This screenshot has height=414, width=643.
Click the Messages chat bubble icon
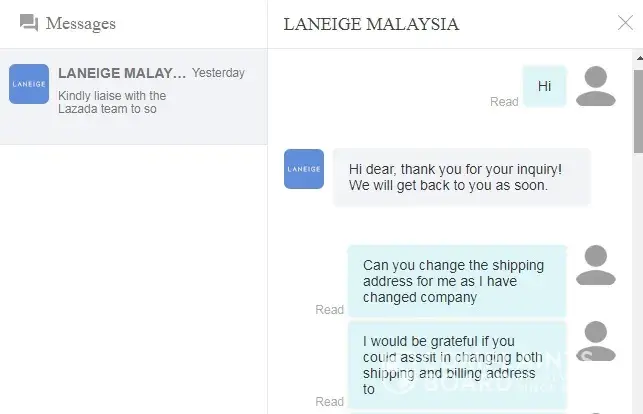click(x=29, y=23)
